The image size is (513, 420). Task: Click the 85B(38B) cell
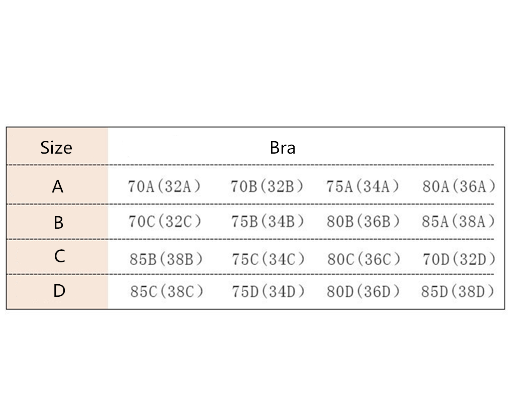coord(166,259)
